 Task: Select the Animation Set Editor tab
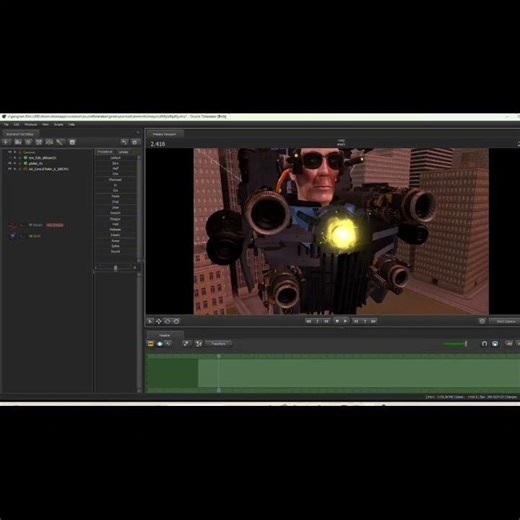(x=20, y=134)
